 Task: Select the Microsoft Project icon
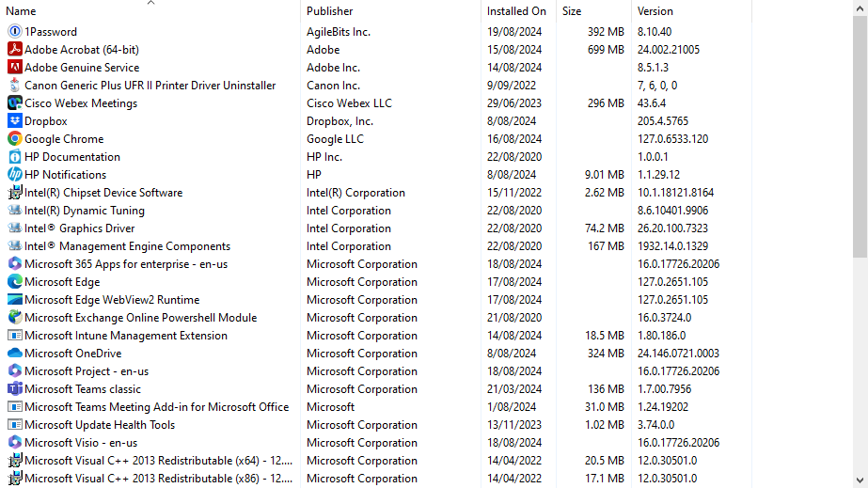14,371
